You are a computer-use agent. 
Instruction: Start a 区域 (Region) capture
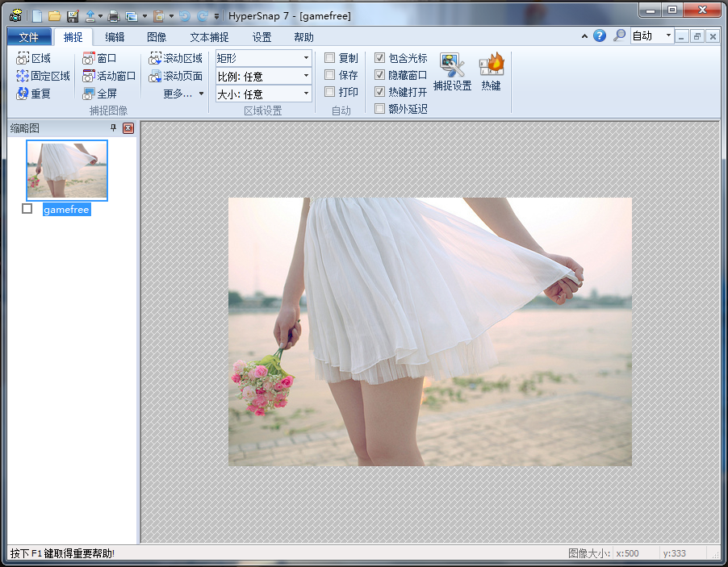click(x=34, y=58)
